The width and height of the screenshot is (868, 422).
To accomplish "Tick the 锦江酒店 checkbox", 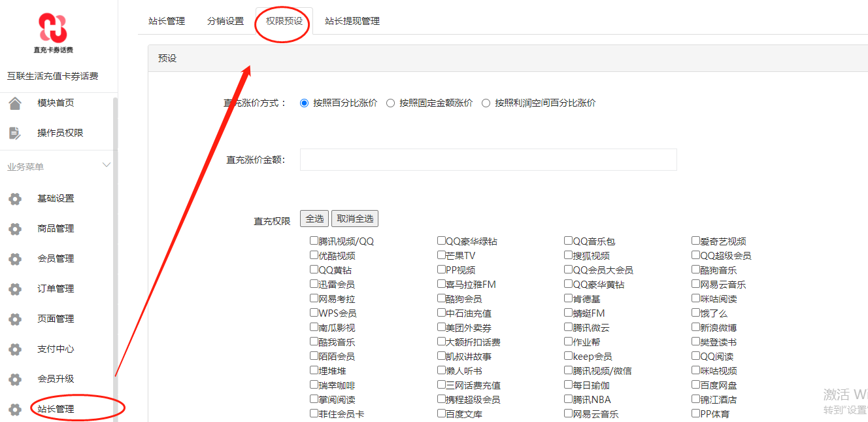I will (x=696, y=399).
